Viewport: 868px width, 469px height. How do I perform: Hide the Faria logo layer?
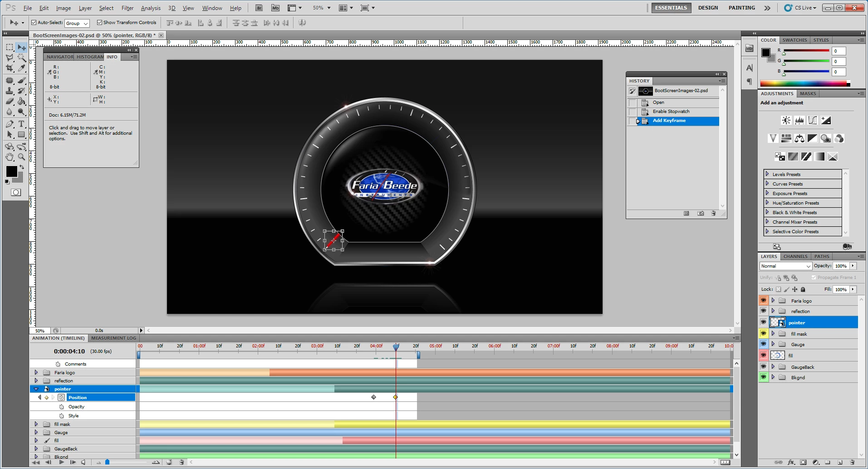(763, 300)
